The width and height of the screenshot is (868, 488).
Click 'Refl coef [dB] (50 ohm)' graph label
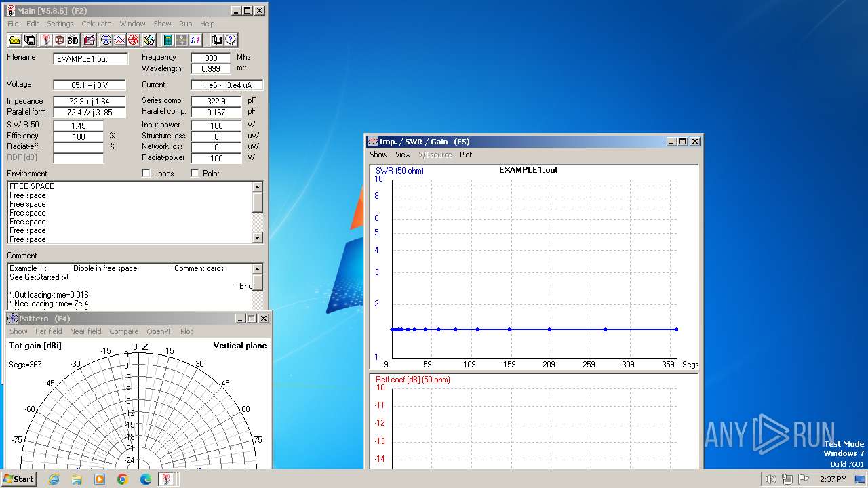click(412, 380)
